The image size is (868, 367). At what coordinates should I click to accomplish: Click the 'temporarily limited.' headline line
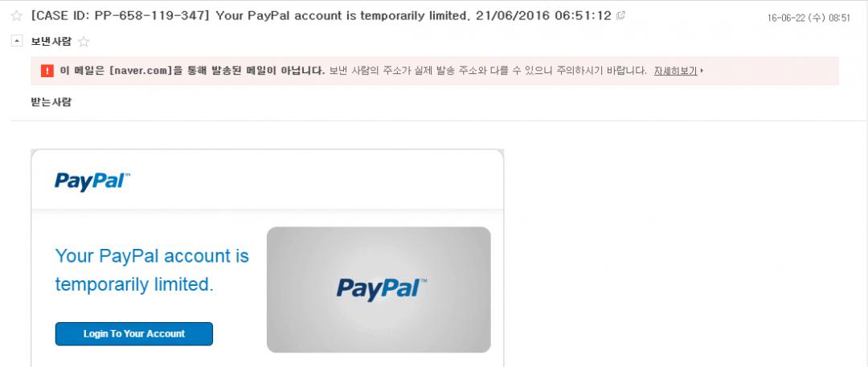click(x=134, y=284)
